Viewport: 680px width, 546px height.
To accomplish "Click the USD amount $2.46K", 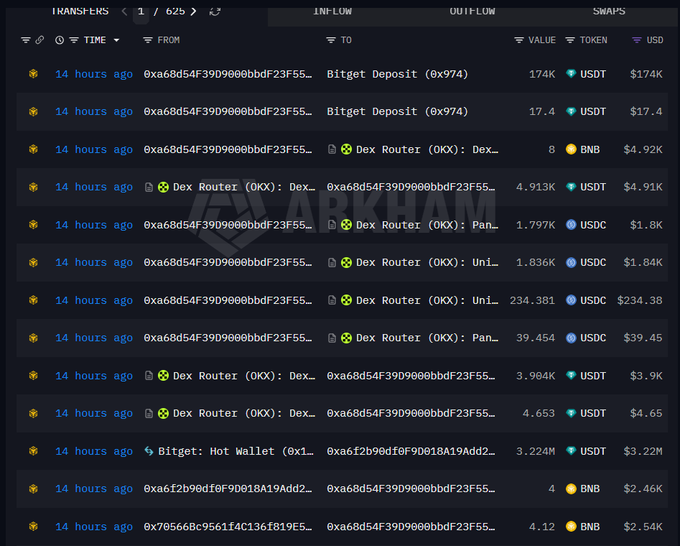I will 643,489.
